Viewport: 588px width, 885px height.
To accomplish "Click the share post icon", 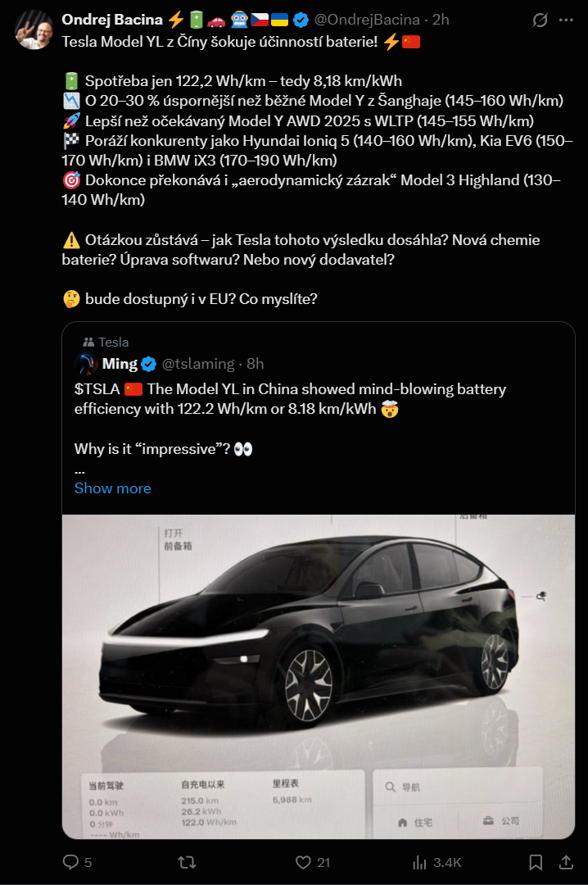I will [x=565, y=862].
